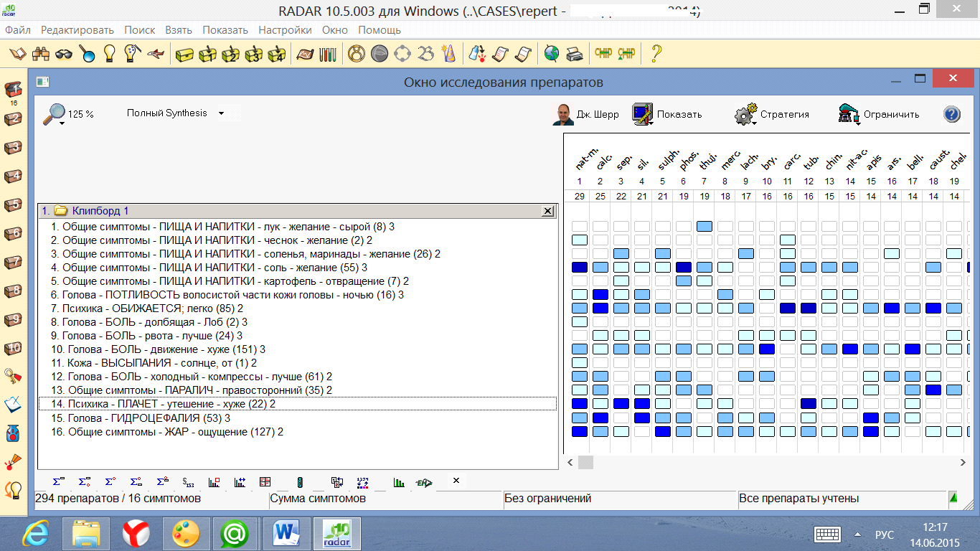The image size is (980, 551).
Task: Click the yellow question mark help icon
Action: point(655,54)
